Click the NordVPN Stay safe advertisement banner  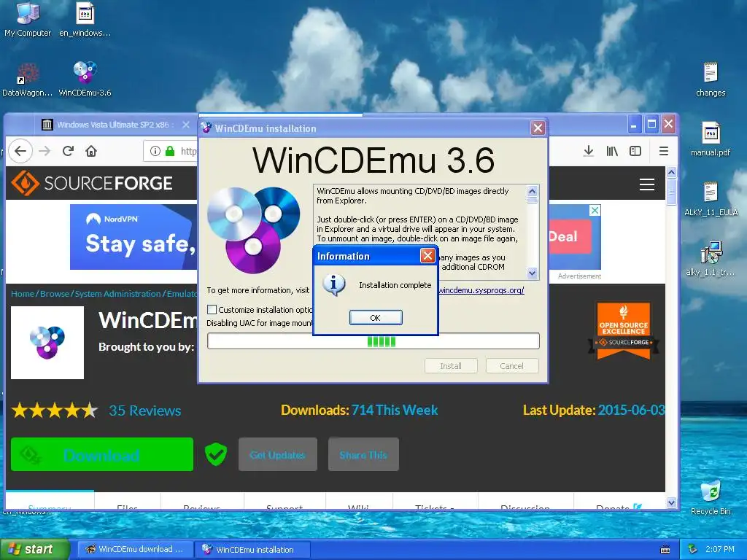coord(134,237)
